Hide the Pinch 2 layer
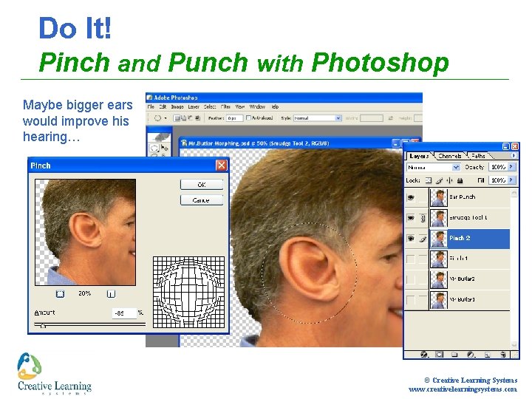The width and height of the screenshot is (532, 399). coord(411,239)
